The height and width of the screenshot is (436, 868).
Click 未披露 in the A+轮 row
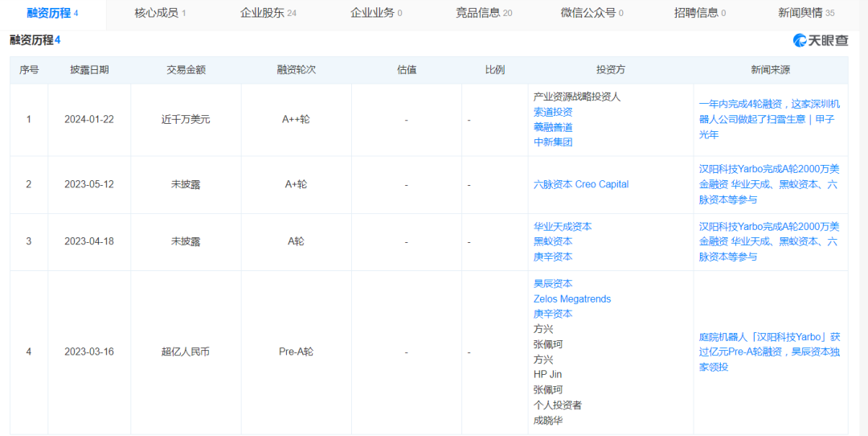pos(186,184)
